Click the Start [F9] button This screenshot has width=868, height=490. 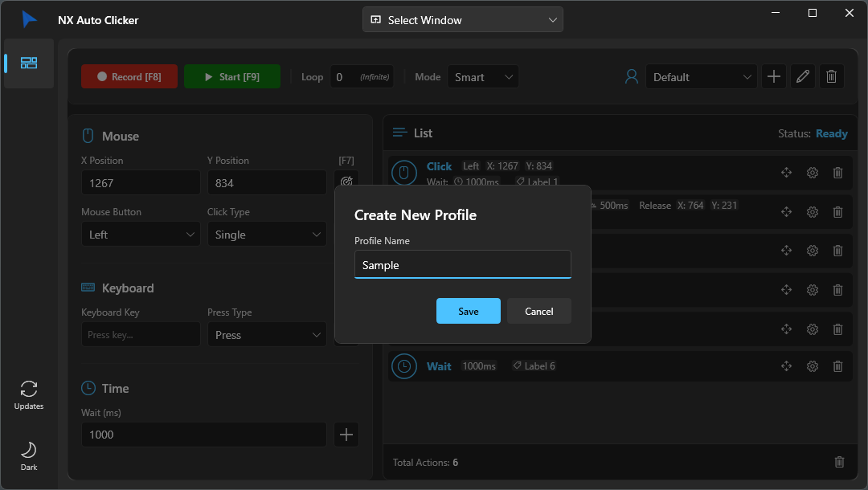tap(232, 76)
